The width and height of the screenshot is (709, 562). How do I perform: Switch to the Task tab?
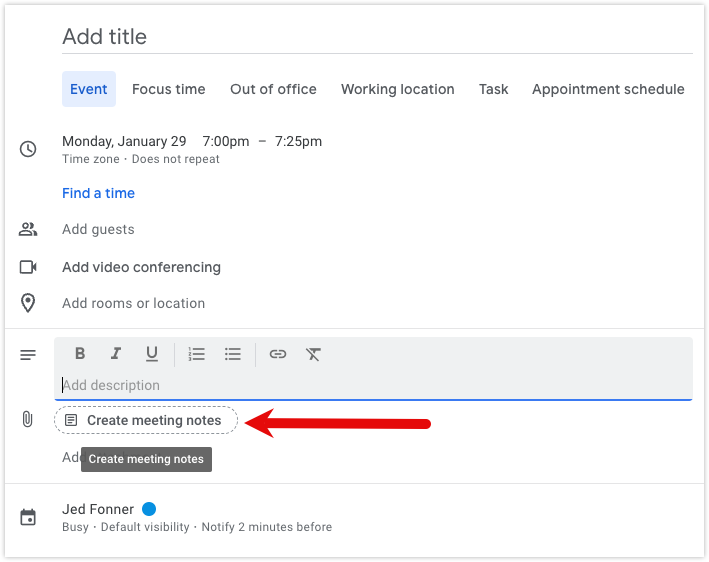pos(493,89)
